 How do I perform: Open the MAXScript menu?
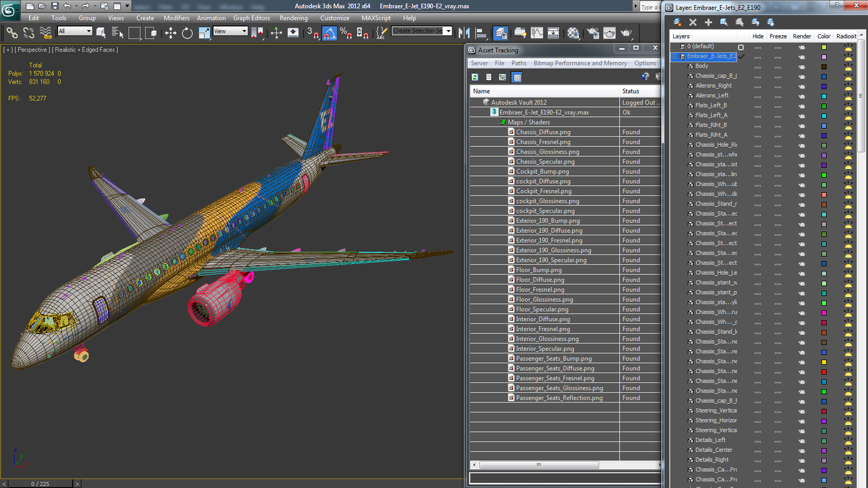point(376,18)
